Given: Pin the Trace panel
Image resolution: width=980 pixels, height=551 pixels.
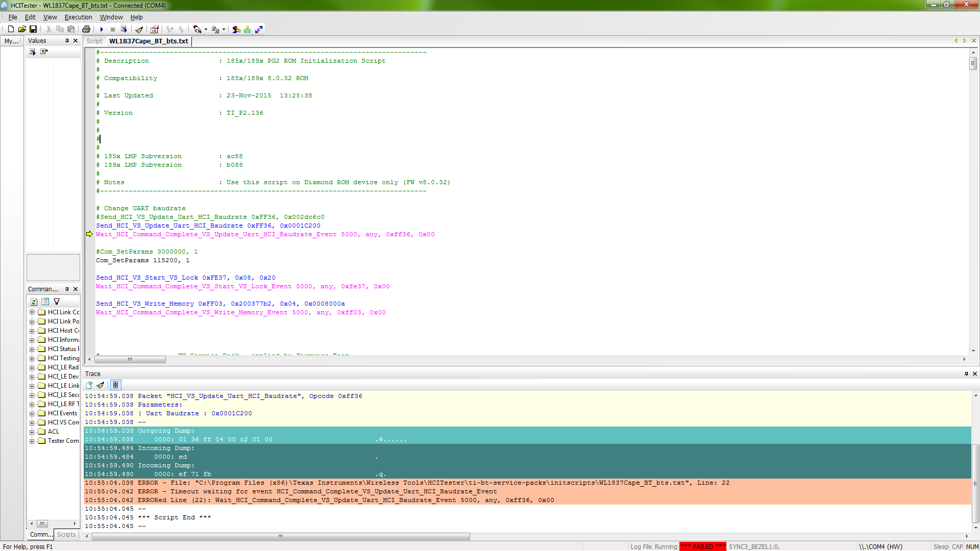Looking at the screenshot, I should [x=966, y=373].
